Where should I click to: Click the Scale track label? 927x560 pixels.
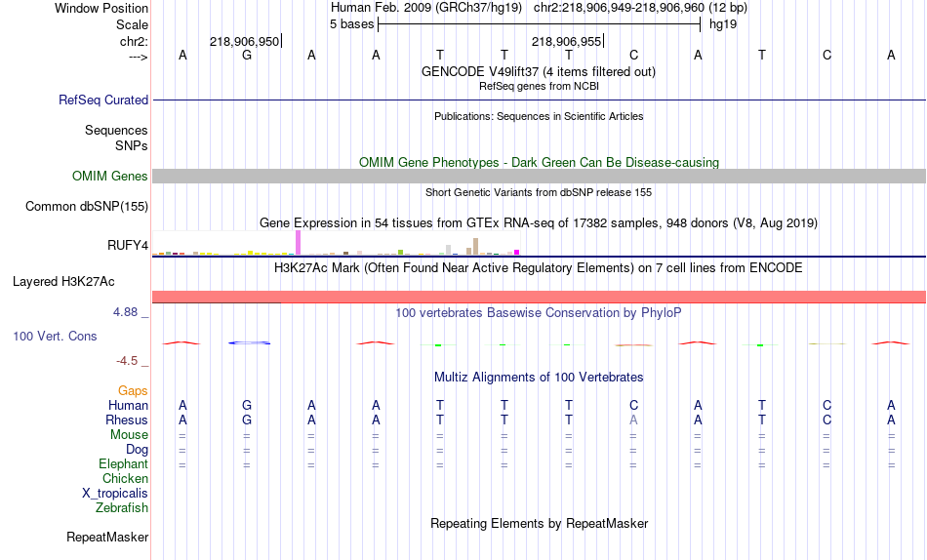(x=132, y=24)
